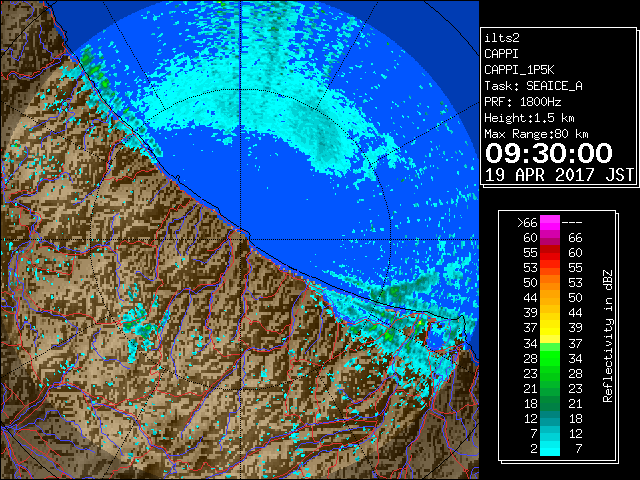Select the date "19 APR 2017 JST"
The image size is (640, 480).
tap(560, 175)
